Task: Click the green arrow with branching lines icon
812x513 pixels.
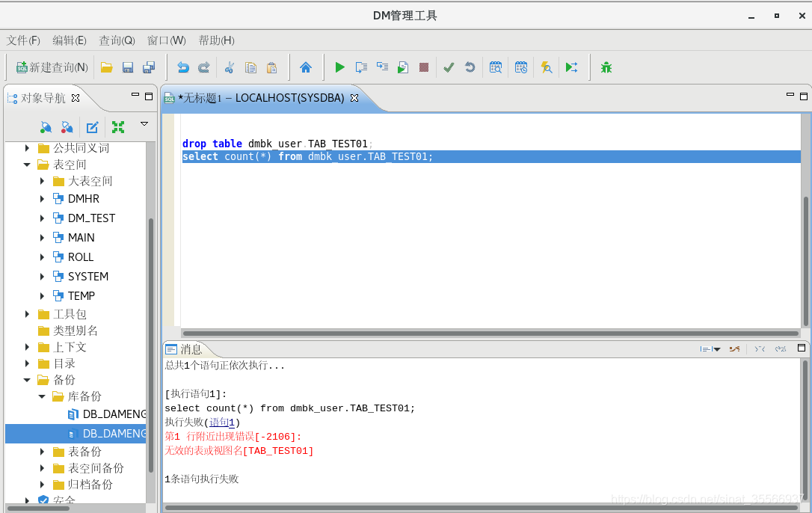Action: tap(572, 67)
